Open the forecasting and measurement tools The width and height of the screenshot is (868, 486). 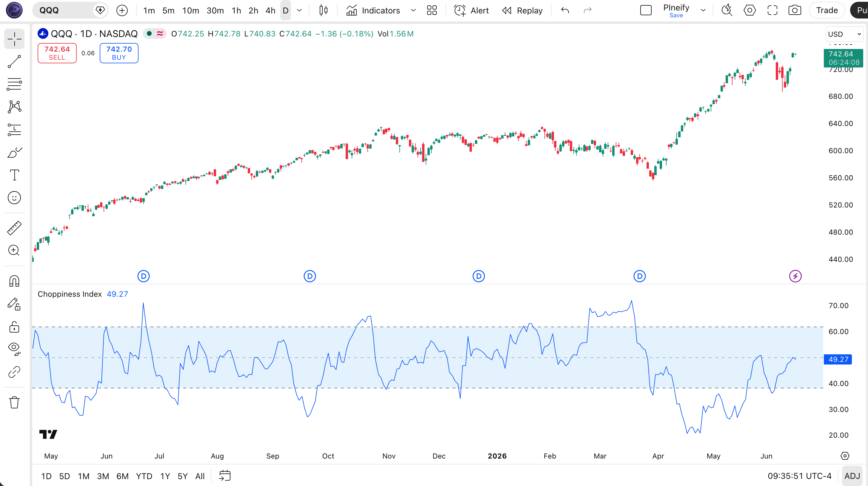pos(14,130)
